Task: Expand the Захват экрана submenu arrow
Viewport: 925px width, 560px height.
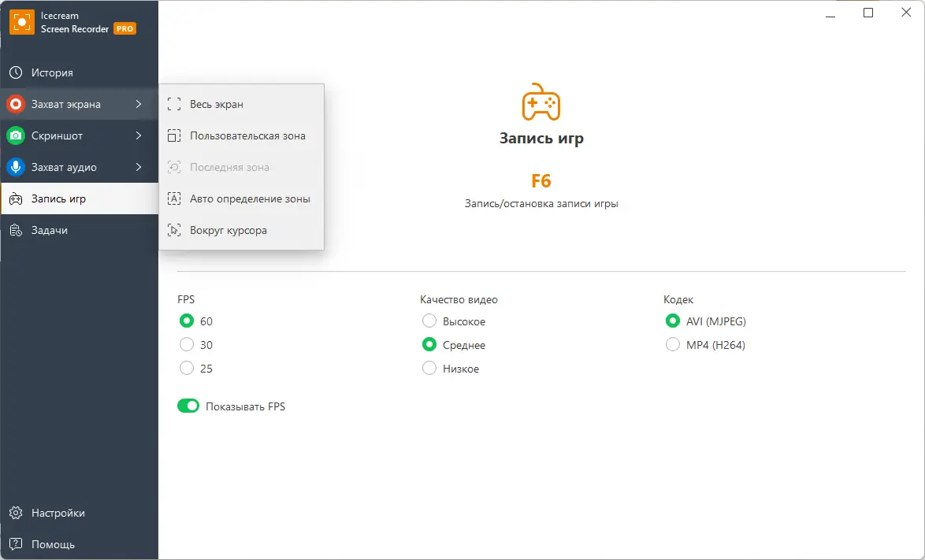Action: click(139, 104)
